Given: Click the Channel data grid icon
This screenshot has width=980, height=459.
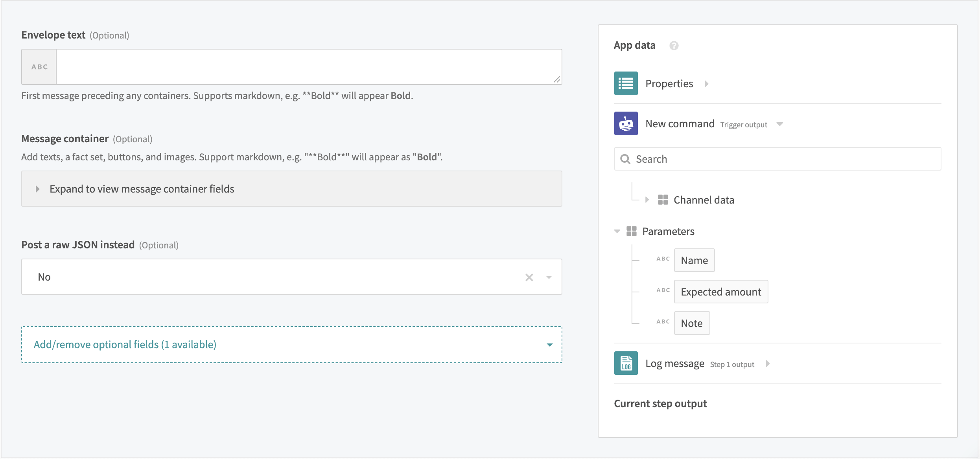Looking at the screenshot, I should point(663,200).
